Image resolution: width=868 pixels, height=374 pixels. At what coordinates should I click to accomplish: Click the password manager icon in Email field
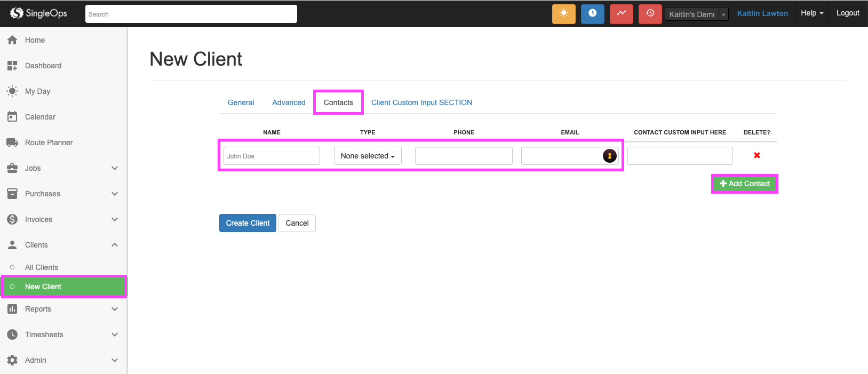pos(609,156)
